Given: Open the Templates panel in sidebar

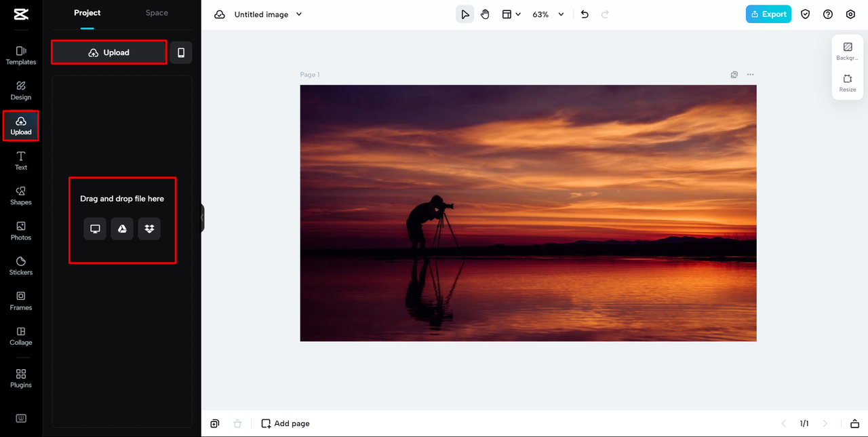Looking at the screenshot, I should coord(21,55).
